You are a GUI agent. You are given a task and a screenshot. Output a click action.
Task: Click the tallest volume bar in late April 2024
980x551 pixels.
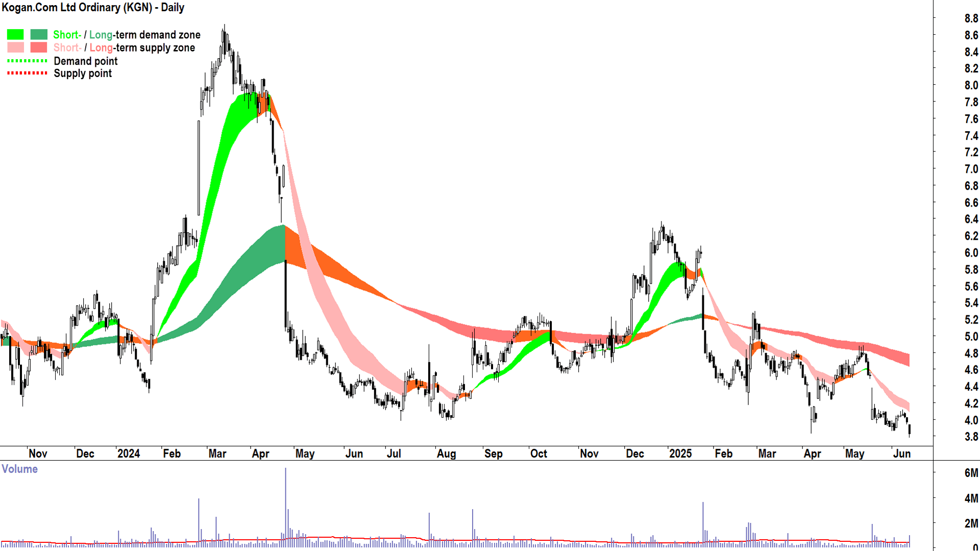pyautogui.click(x=285, y=508)
